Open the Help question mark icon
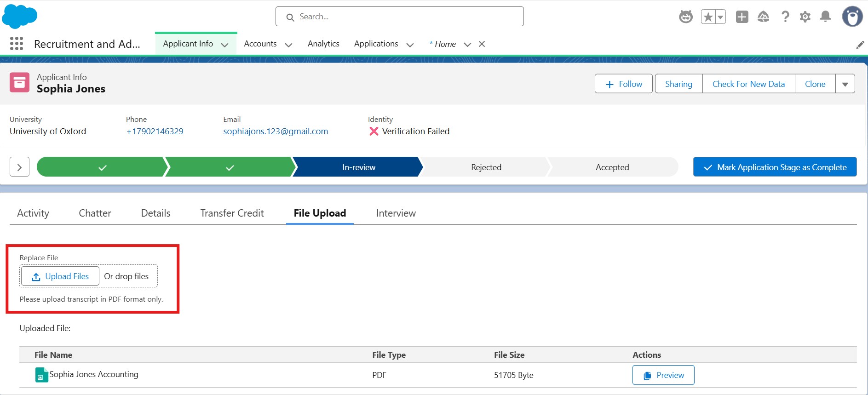The height and width of the screenshot is (395, 868). [x=785, y=17]
